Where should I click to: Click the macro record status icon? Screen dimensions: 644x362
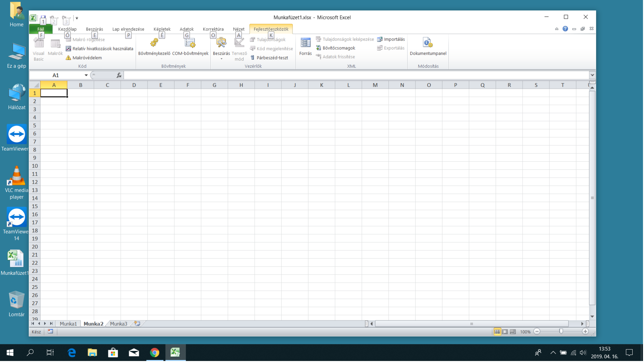point(50,331)
